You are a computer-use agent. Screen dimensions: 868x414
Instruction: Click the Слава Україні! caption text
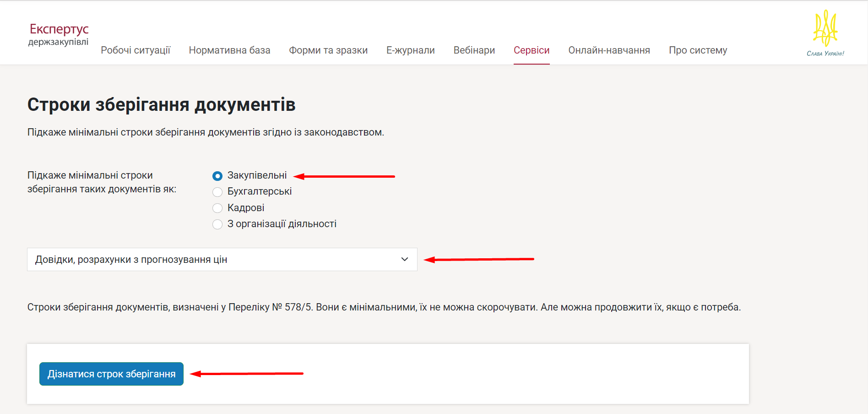pyautogui.click(x=825, y=54)
